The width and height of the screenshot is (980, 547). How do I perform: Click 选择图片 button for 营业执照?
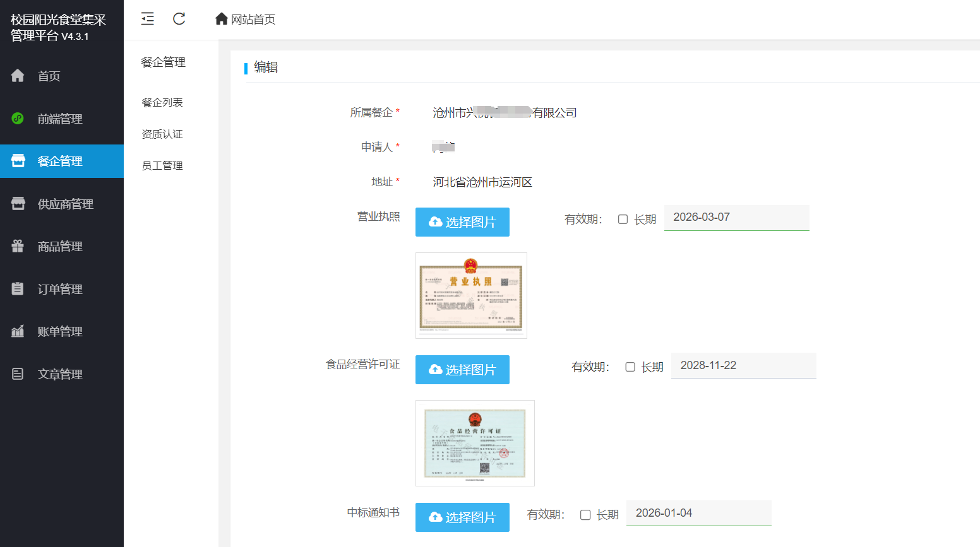tap(462, 222)
